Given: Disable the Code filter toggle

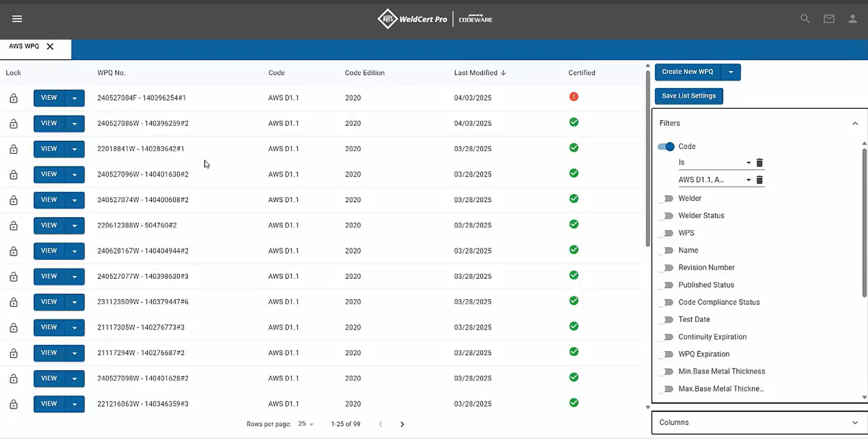Looking at the screenshot, I should tap(666, 147).
